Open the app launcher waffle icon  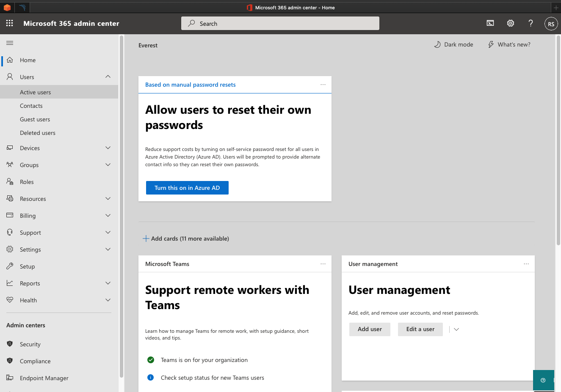pos(9,23)
